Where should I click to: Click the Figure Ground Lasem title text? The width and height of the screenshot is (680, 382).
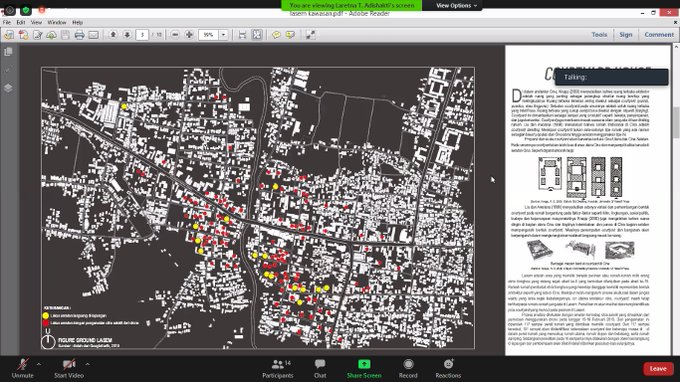point(85,340)
